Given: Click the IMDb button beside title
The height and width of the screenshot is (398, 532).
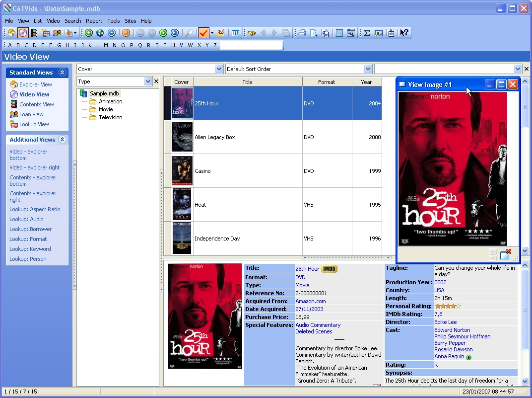Looking at the screenshot, I should click(x=329, y=269).
